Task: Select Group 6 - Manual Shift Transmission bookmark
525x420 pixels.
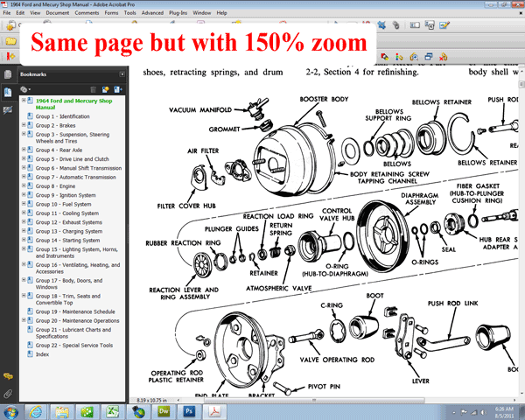Action: tap(79, 168)
